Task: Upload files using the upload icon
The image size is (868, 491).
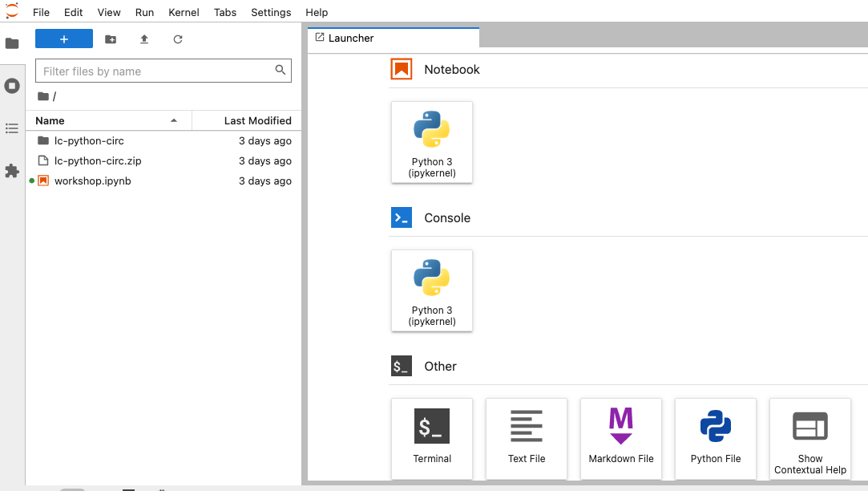Action: click(144, 38)
